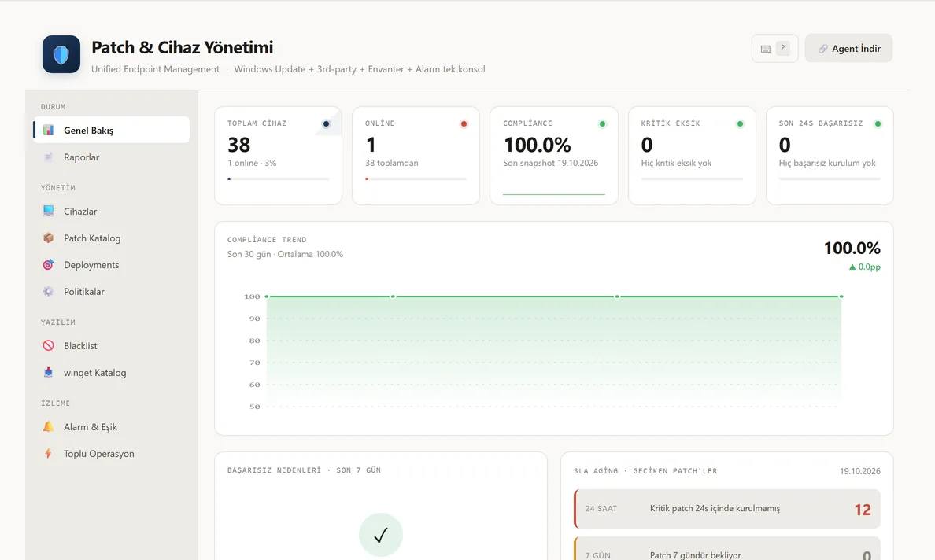Image resolution: width=935 pixels, height=560 pixels.
Task: Click 'Hiç başarısız kurulum yok' text
Action: 827,163
